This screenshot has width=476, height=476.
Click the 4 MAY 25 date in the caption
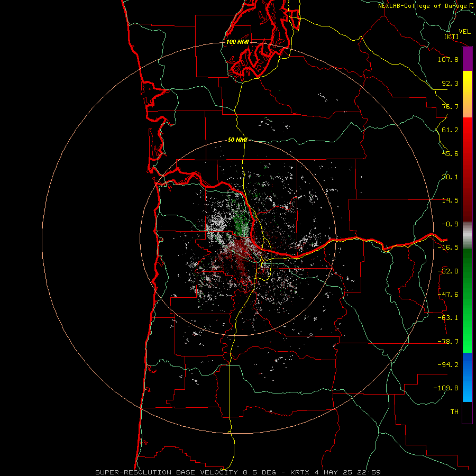(x=333, y=472)
